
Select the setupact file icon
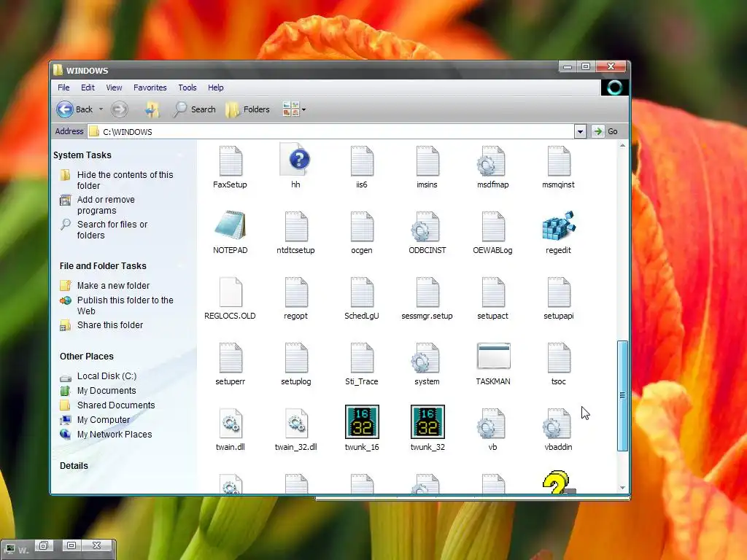pyautogui.click(x=492, y=292)
